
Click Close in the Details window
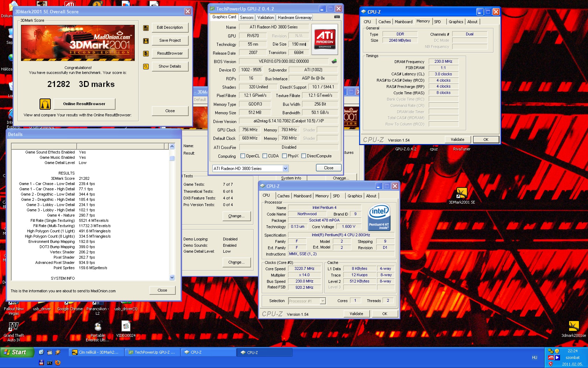pos(162,291)
